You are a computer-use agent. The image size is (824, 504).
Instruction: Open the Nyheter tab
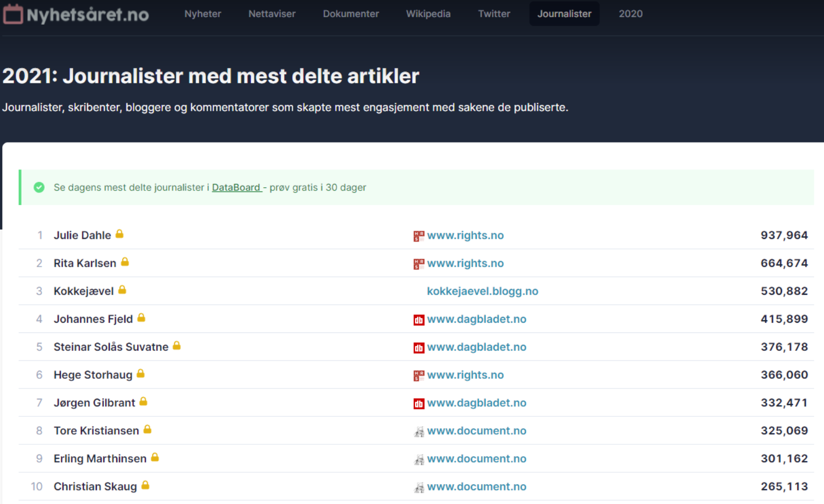pyautogui.click(x=202, y=14)
